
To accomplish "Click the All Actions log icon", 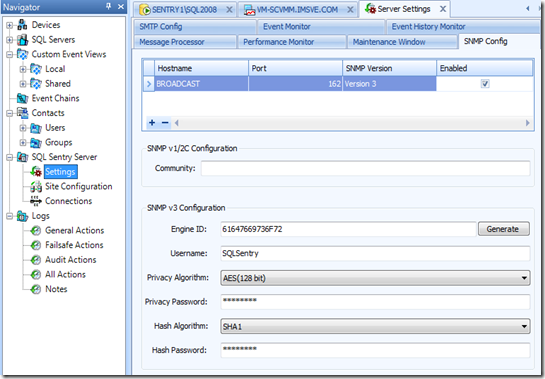I will coord(36,275).
